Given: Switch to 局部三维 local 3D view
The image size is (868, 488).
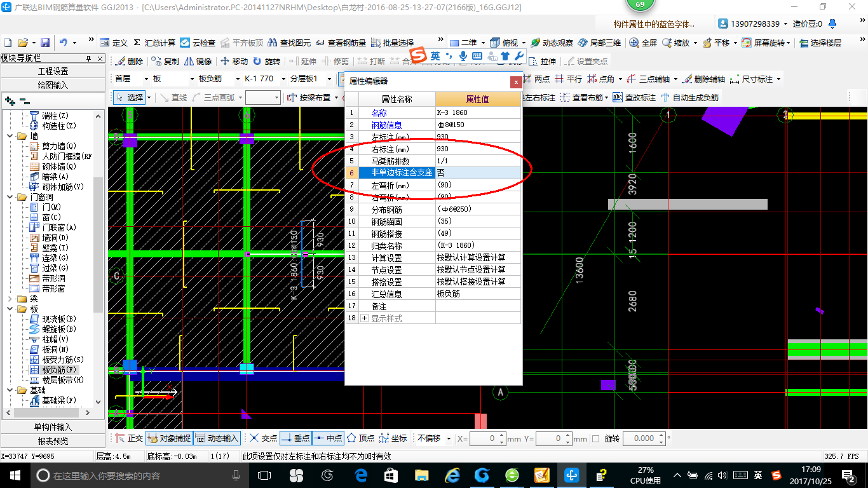Looking at the screenshot, I should tap(599, 43).
